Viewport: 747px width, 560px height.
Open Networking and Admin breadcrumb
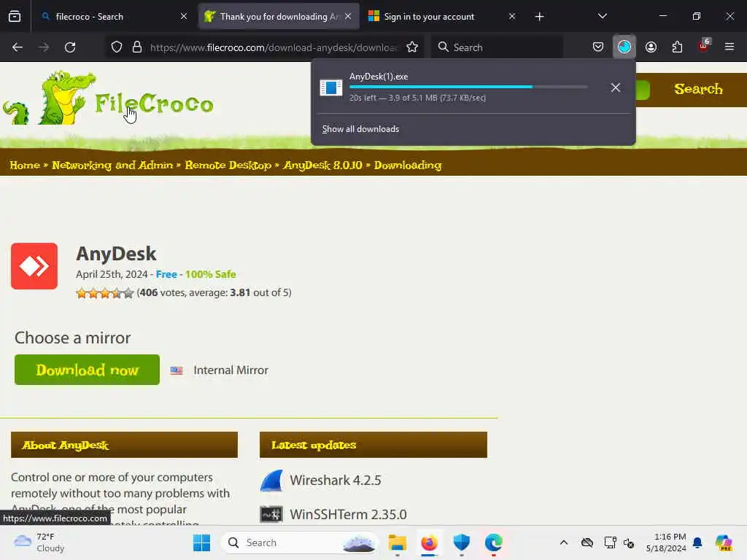[112, 166]
